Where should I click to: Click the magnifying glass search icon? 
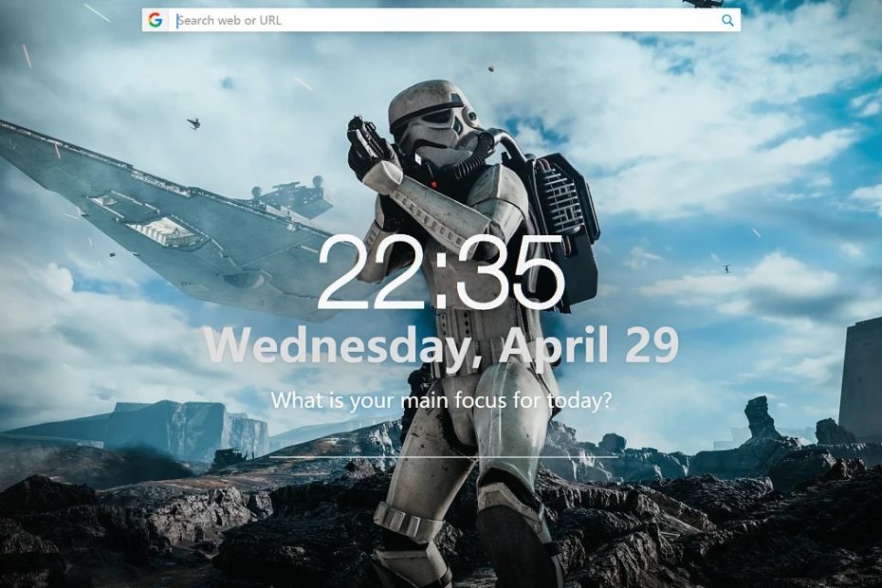tap(727, 20)
